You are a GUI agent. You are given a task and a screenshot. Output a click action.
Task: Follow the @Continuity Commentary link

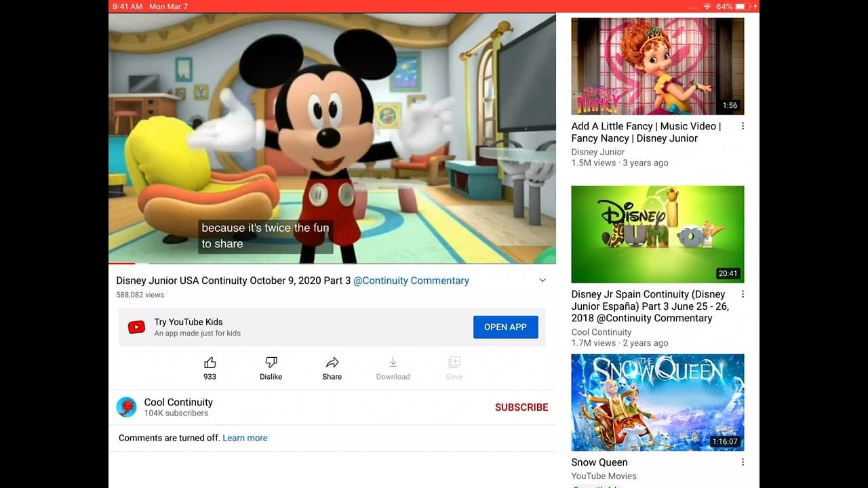click(411, 281)
